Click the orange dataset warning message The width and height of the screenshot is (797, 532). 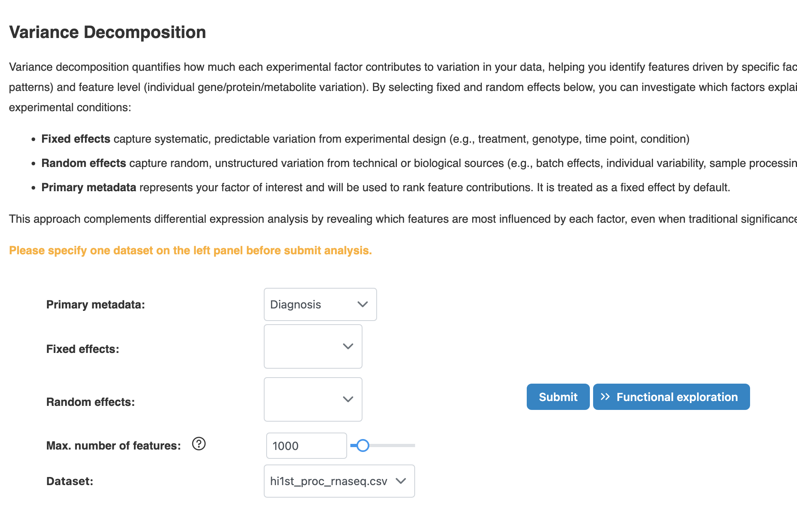190,251
